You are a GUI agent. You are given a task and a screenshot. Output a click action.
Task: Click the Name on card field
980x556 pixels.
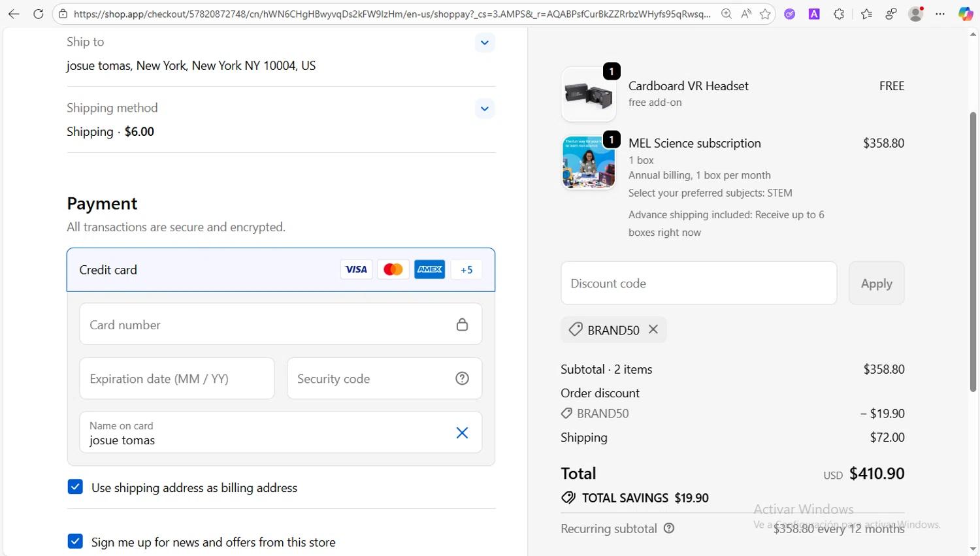click(281, 433)
